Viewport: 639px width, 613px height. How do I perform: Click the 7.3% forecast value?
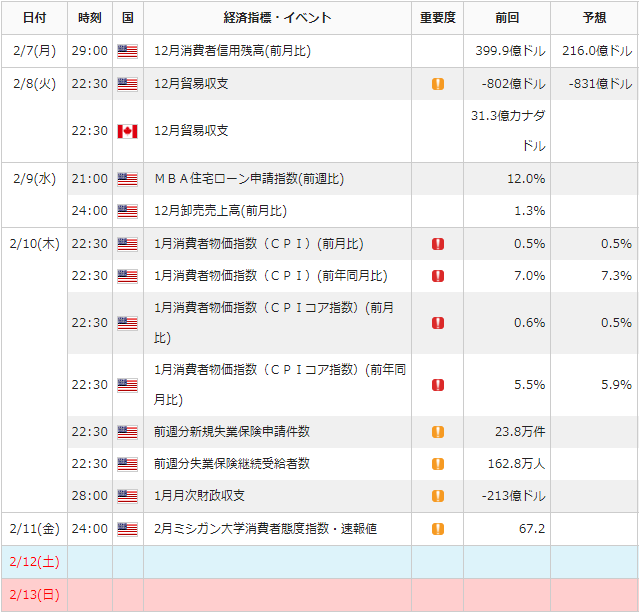click(616, 276)
